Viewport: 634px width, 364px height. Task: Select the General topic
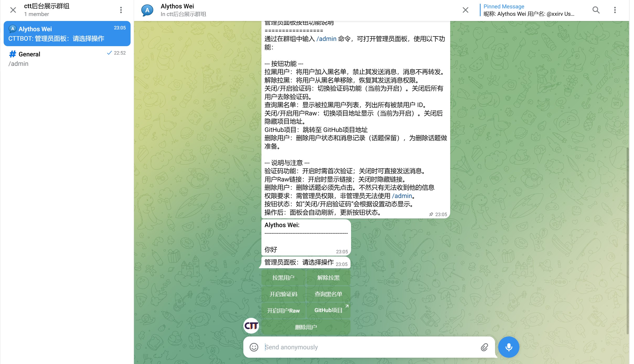[67, 59]
